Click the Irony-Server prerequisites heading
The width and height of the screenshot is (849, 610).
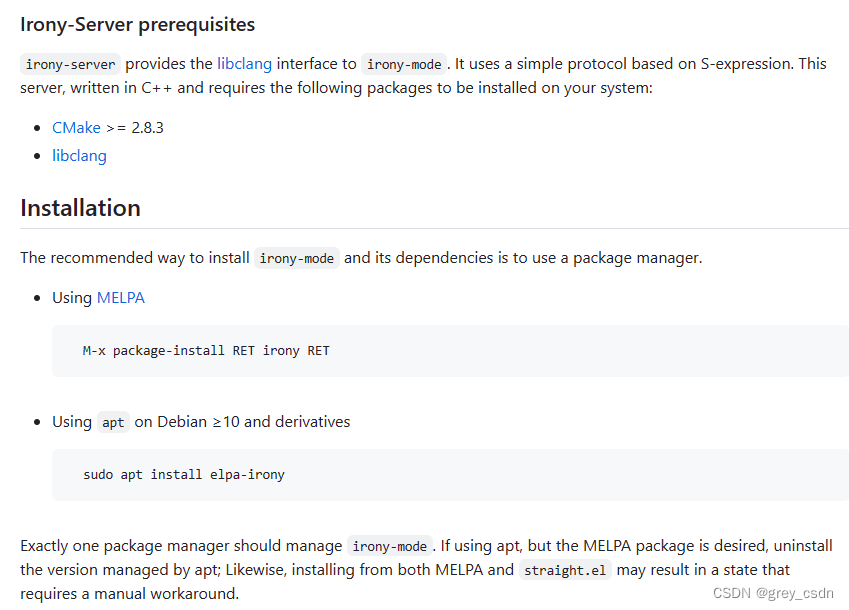tap(138, 25)
